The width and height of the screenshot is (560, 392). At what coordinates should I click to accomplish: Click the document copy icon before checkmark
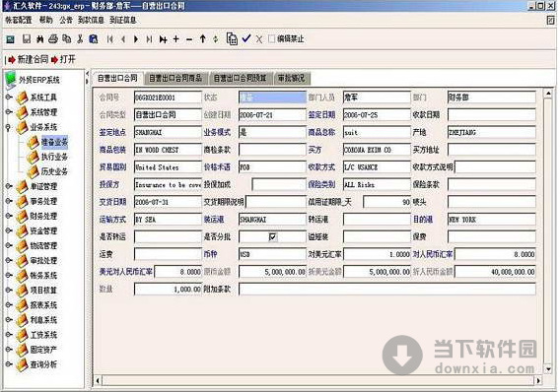(x=232, y=38)
